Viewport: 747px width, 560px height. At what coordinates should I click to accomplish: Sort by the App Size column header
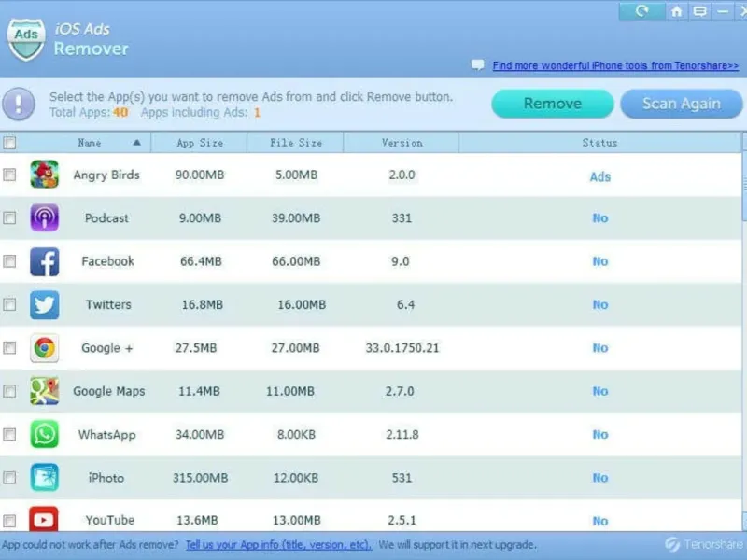[x=200, y=143]
